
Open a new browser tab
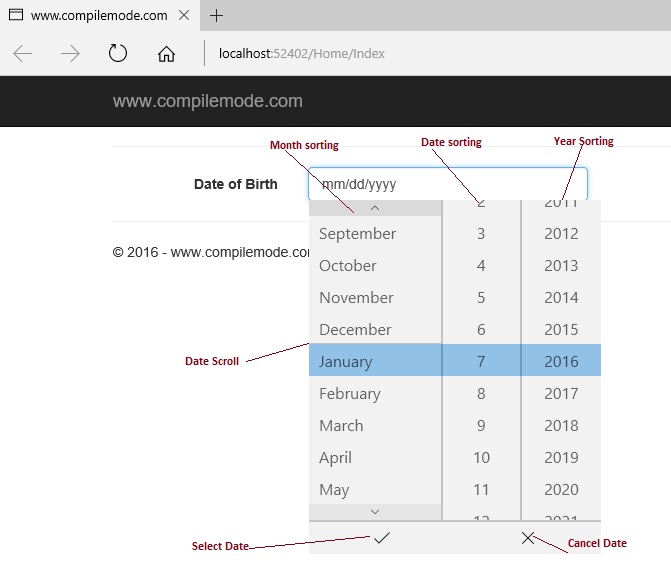pos(217,15)
